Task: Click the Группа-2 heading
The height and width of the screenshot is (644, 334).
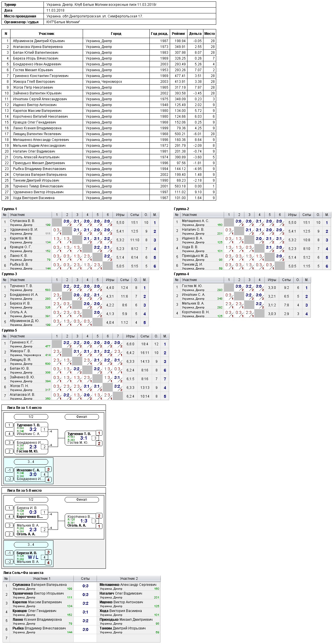Action: click(x=181, y=209)
